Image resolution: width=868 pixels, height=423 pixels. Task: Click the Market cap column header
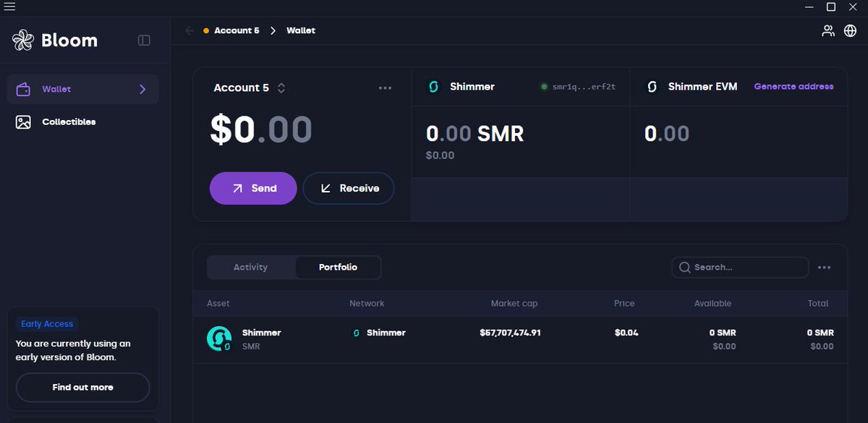pyautogui.click(x=514, y=304)
